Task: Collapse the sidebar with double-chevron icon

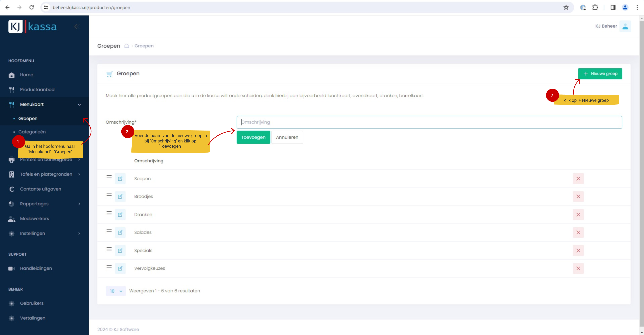Action: pos(77,27)
